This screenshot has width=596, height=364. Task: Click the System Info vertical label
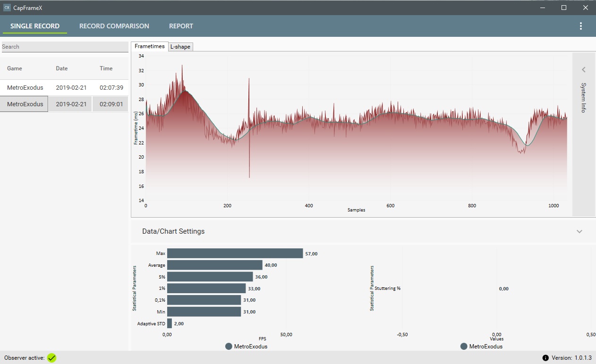click(x=583, y=98)
